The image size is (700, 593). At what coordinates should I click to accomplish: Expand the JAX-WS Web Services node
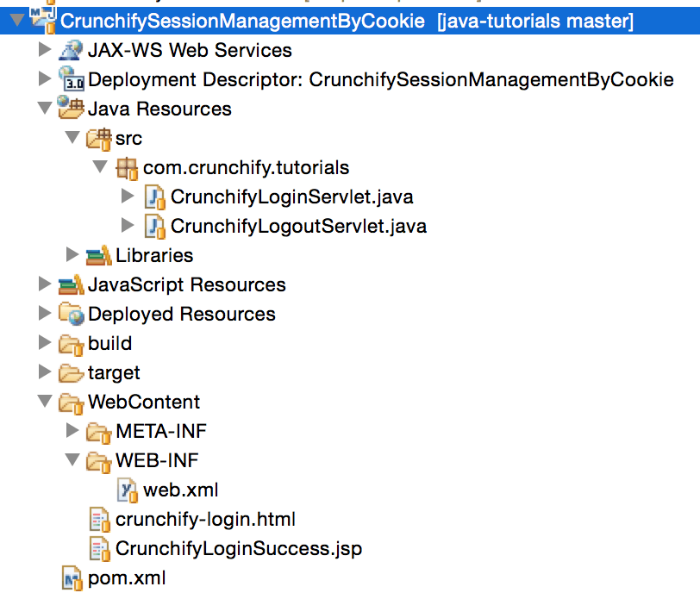click(45, 51)
